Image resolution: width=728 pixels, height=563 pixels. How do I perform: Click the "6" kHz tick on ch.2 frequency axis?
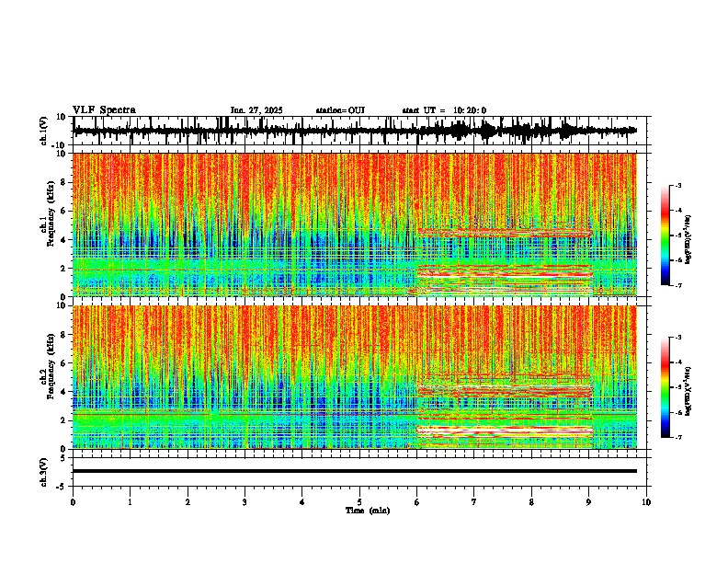[64, 363]
